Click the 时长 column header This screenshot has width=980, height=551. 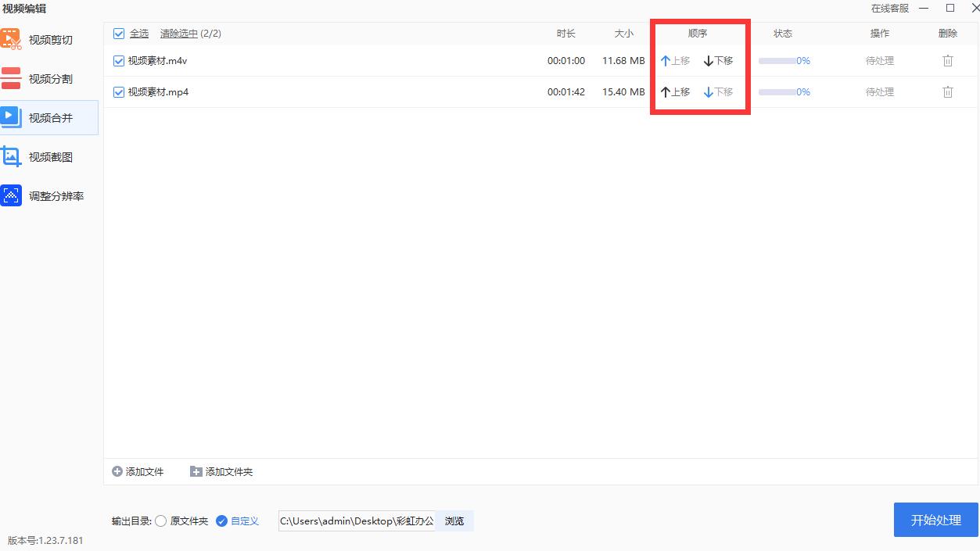click(566, 34)
